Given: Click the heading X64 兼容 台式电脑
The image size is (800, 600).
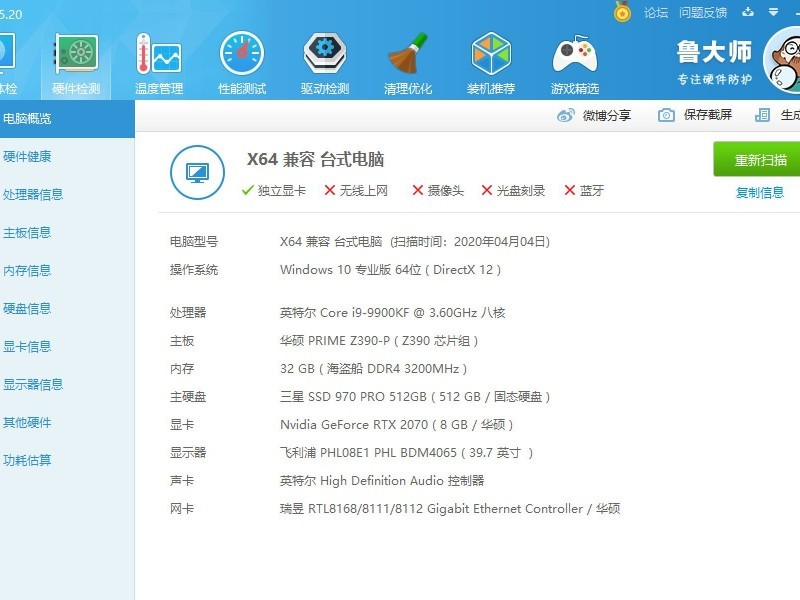Looking at the screenshot, I should tap(315, 159).
